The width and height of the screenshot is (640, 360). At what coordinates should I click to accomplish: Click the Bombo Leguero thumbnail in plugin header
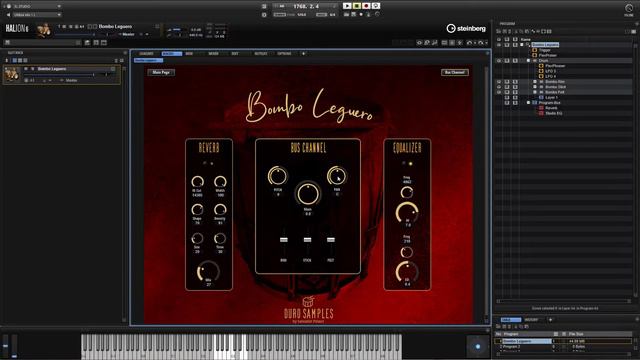(x=44, y=30)
